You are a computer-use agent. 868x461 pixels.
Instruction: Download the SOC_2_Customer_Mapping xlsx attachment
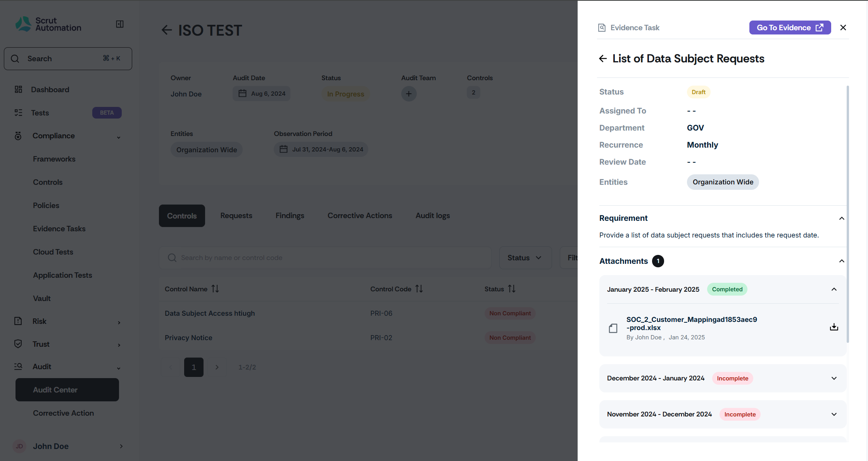click(x=834, y=327)
